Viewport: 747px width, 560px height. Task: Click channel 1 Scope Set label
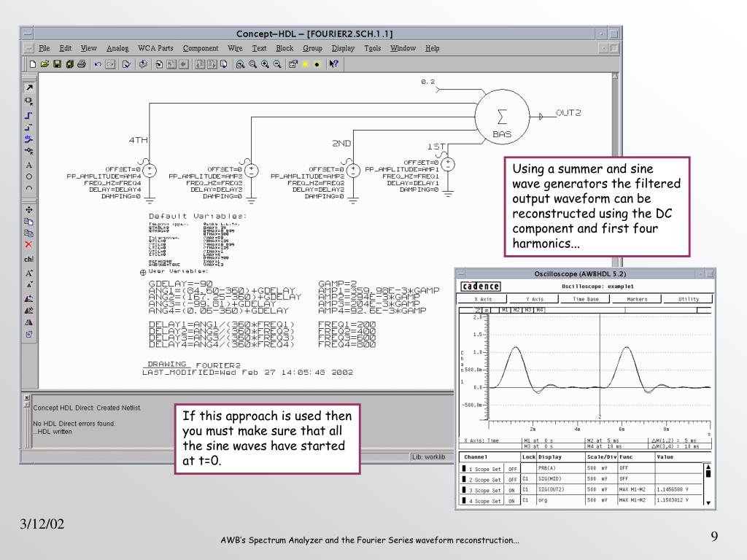485,469
